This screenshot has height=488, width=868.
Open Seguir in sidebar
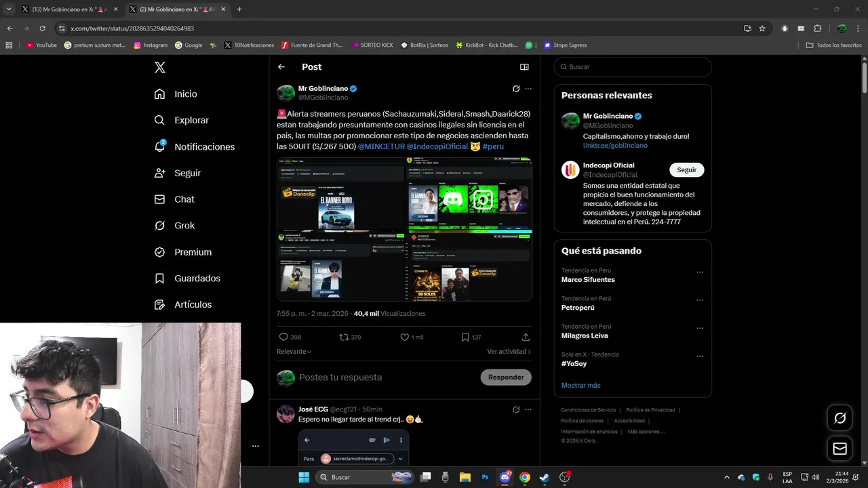[x=177, y=173]
